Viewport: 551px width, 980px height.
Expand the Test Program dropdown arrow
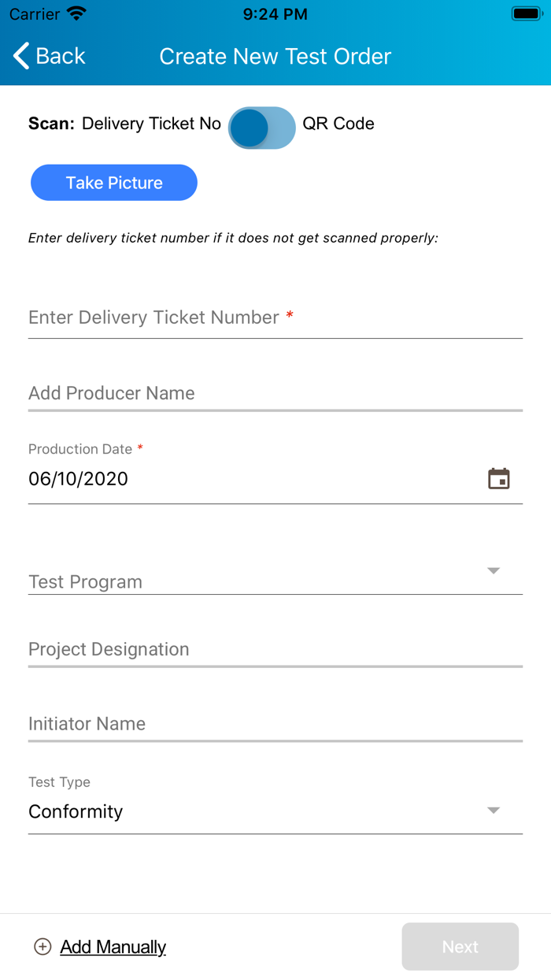point(494,570)
